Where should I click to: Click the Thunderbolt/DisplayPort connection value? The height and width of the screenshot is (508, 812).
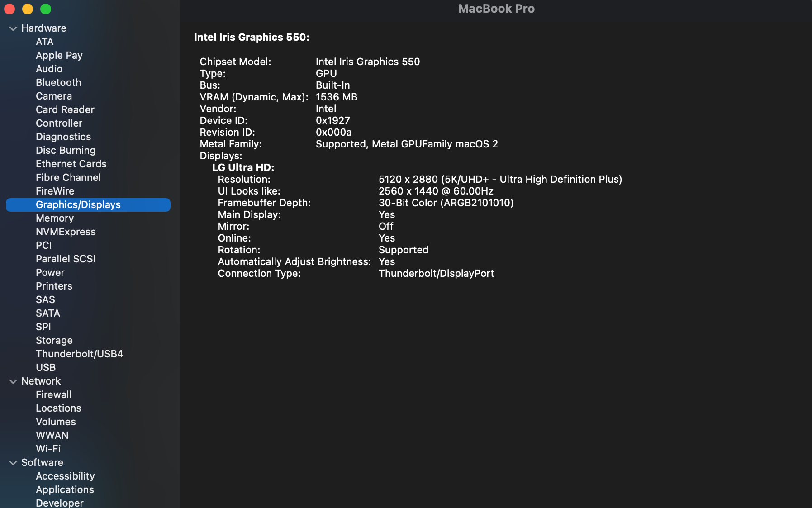[437, 273]
